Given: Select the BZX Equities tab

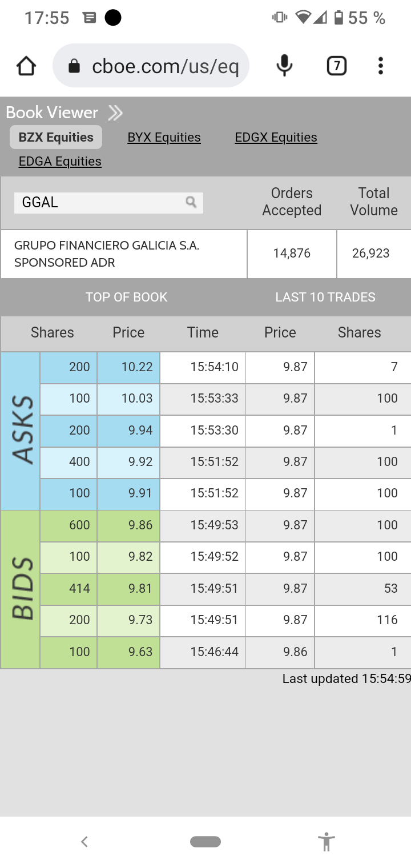Looking at the screenshot, I should [56, 138].
